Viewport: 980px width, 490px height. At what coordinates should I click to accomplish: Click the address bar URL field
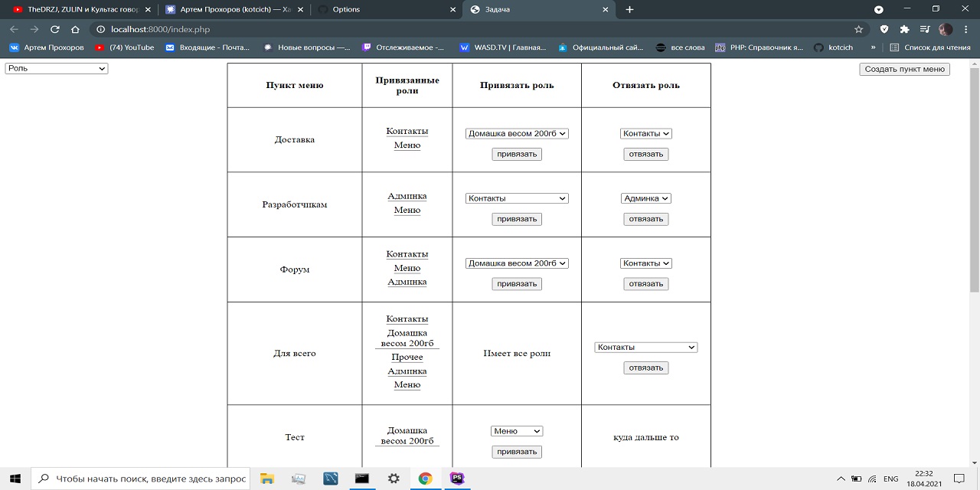459,29
